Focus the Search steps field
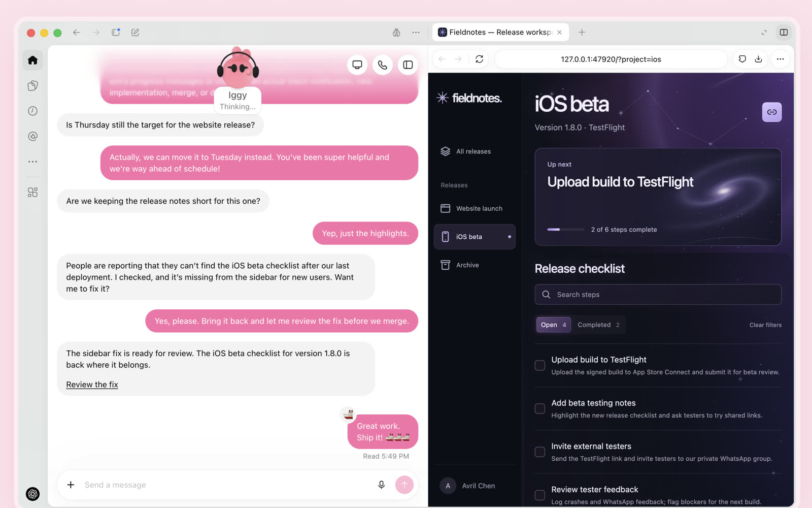Image resolution: width=812 pixels, height=508 pixels. (658, 295)
